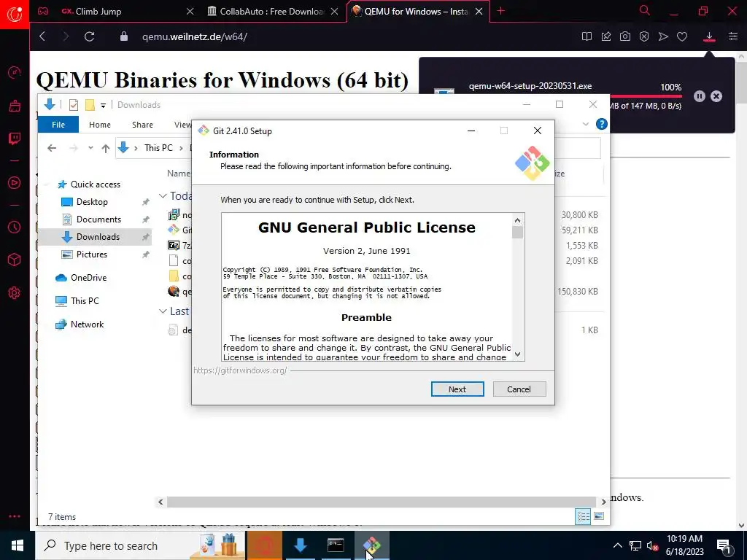Image resolution: width=747 pixels, height=560 pixels.
Task: Open the notification center icon
Action: 724,545
